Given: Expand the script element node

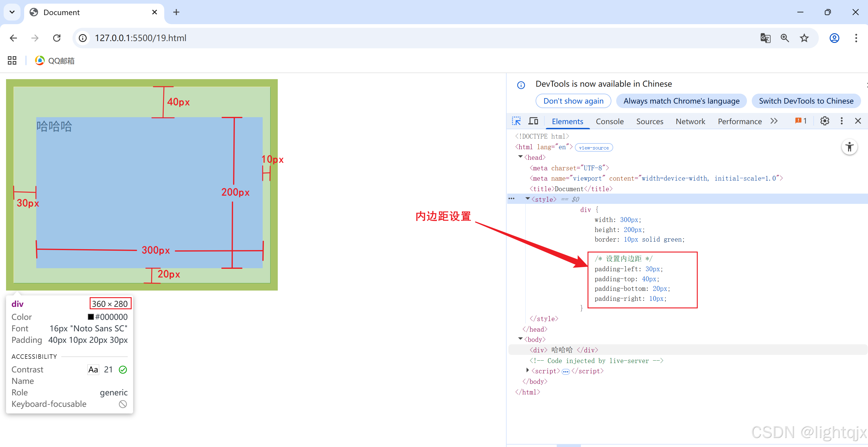Looking at the screenshot, I should click(527, 371).
